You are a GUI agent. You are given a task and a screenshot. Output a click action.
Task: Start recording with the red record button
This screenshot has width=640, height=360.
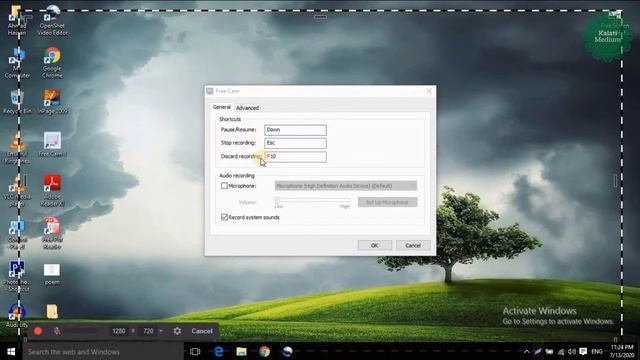click(38, 331)
